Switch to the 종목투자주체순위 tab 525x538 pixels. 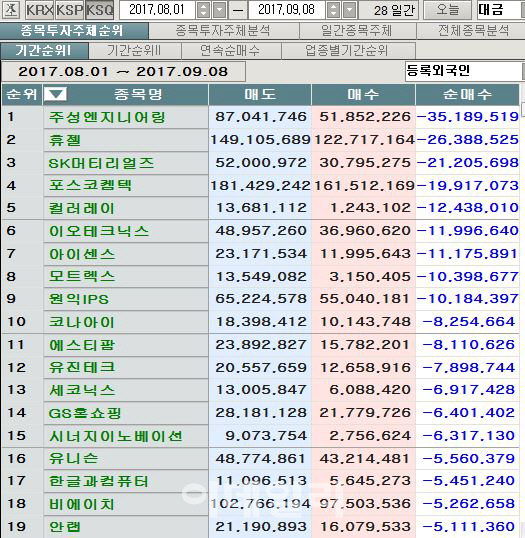click(74, 31)
